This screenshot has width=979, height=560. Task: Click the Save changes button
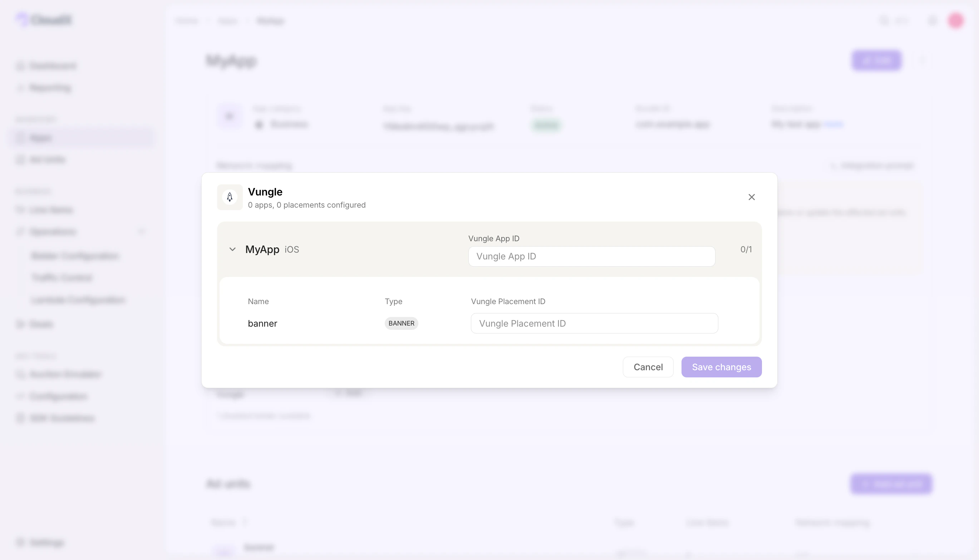click(x=721, y=367)
